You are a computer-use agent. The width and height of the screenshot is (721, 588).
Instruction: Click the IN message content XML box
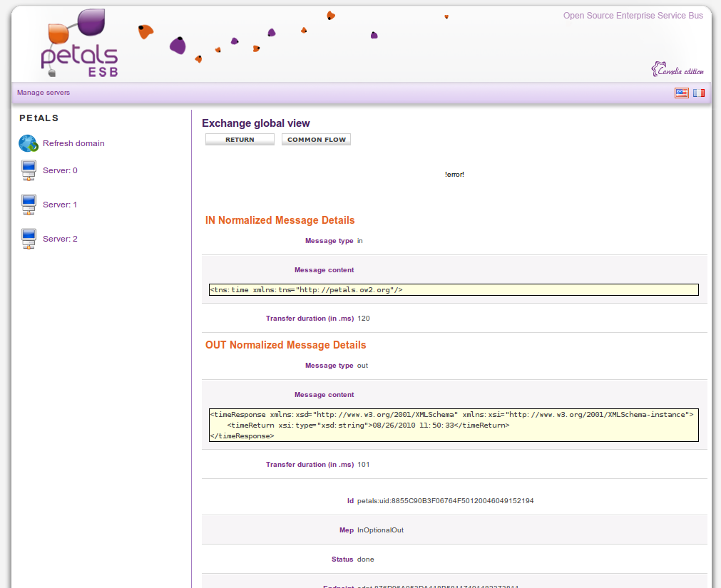pyautogui.click(x=454, y=289)
